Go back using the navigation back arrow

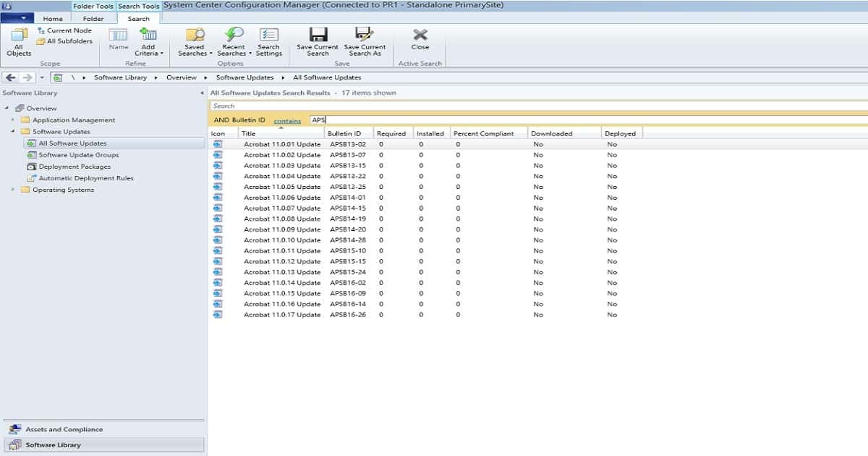[x=11, y=77]
